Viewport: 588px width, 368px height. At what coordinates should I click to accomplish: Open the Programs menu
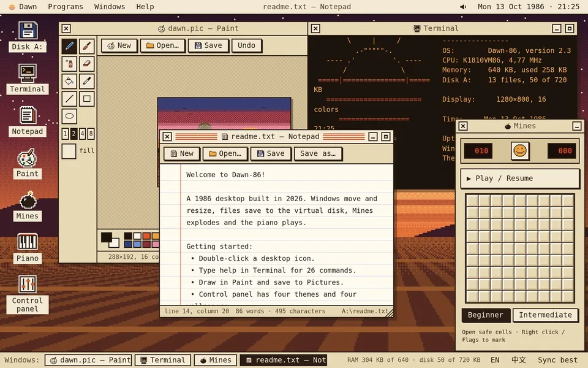point(66,7)
